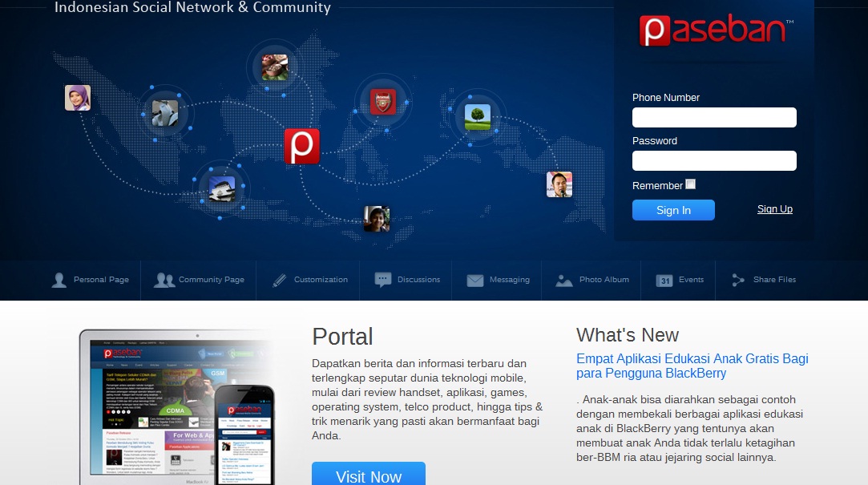This screenshot has width=868, height=485.
Task: Open the Personal Page menu item
Action: pos(91,280)
